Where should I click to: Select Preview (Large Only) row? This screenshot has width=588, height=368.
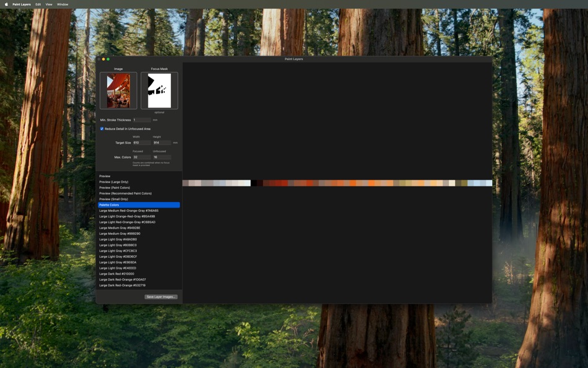(x=139, y=182)
